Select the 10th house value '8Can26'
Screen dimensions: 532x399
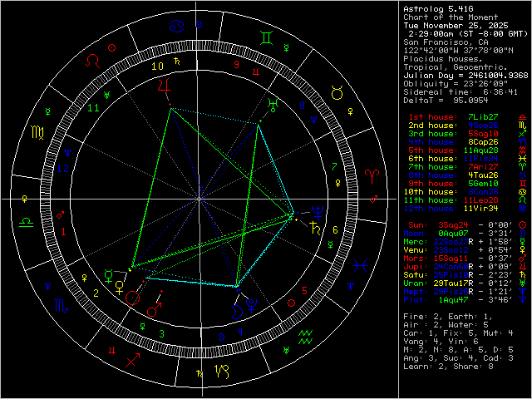[x=483, y=192]
